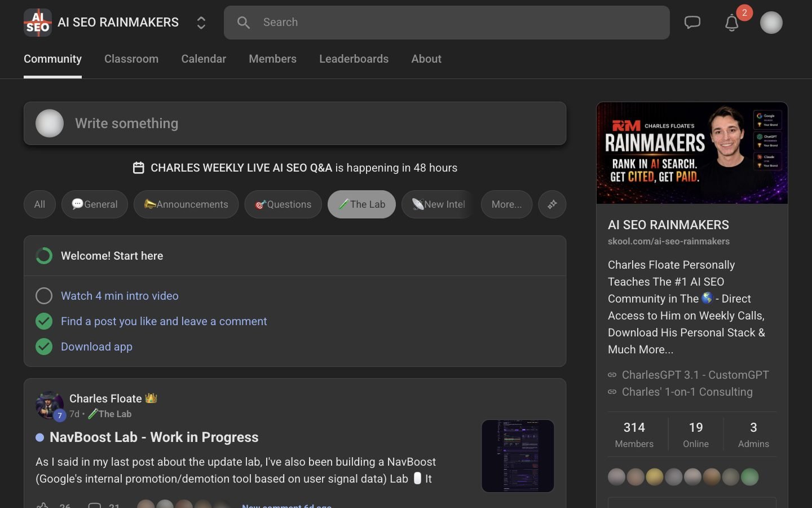Image resolution: width=812 pixels, height=508 pixels.
Task: Open notifications bell icon
Action: (x=732, y=23)
